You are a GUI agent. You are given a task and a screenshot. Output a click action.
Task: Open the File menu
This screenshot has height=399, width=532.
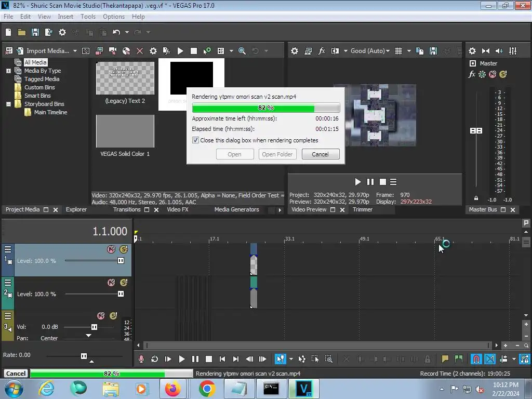[8, 17]
